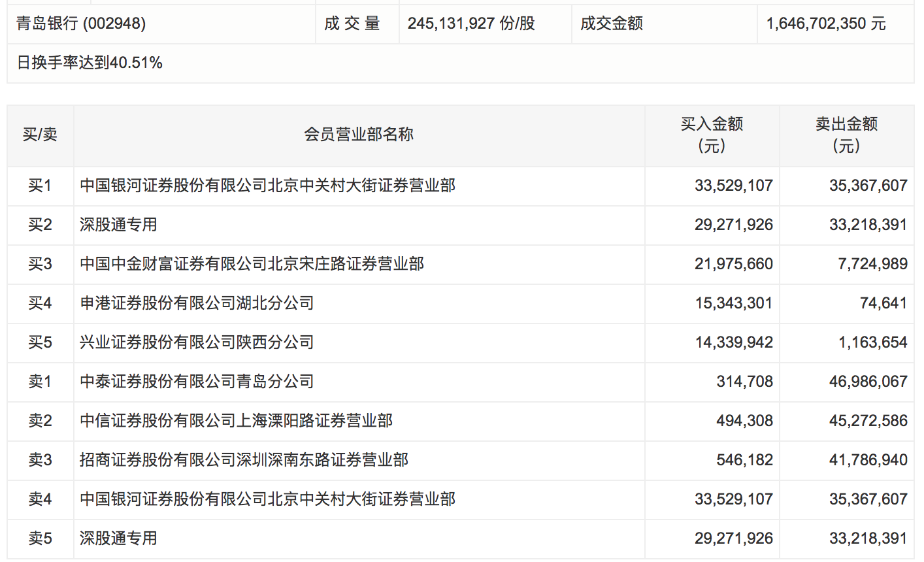Select sell amount 33,218,391 in 卖5 row

click(x=868, y=538)
